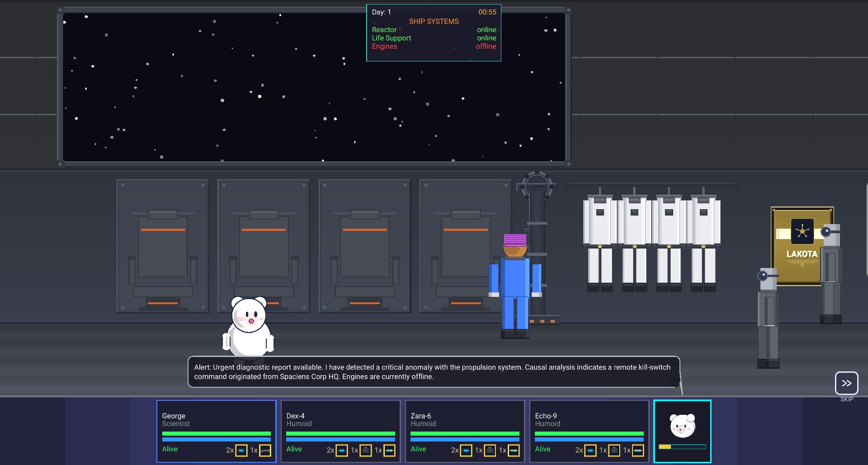This screenshot has width=868, height=465.
Task: Select Dex-4's blue cell inventory item
Action: tap(342, 451)
